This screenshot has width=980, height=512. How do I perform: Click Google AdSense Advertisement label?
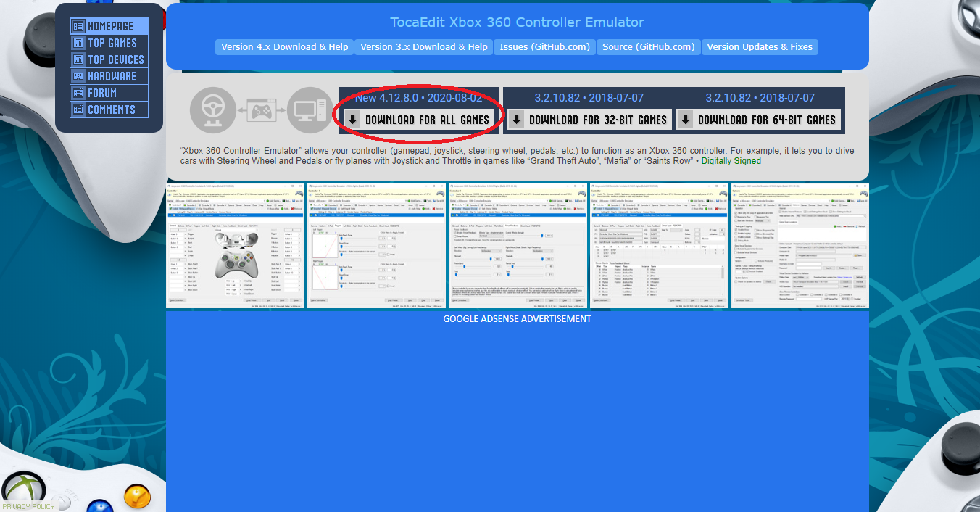point(518,319)
